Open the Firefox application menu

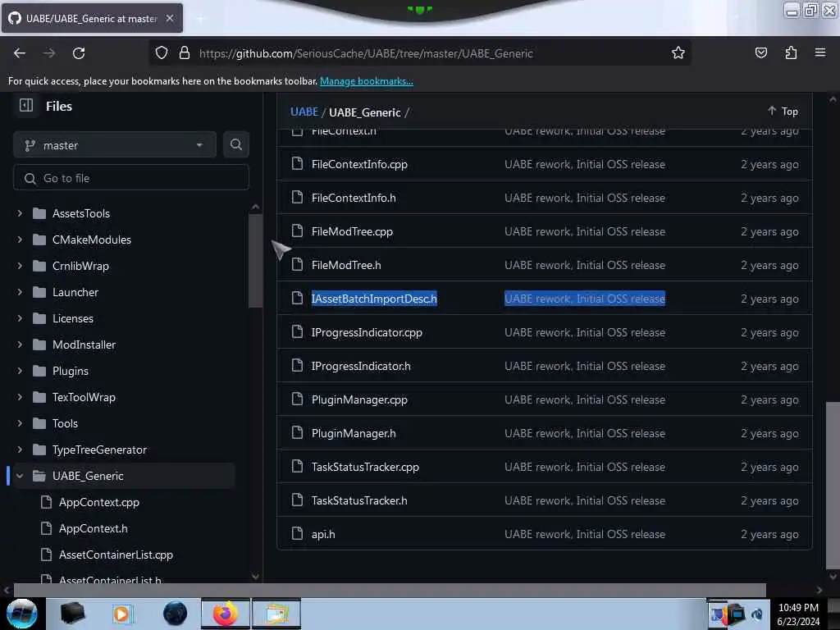click(x=820, y=52)
